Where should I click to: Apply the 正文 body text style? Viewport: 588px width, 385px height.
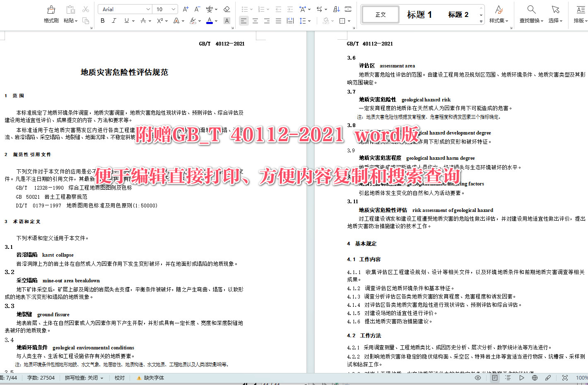(x=380, y=14)
